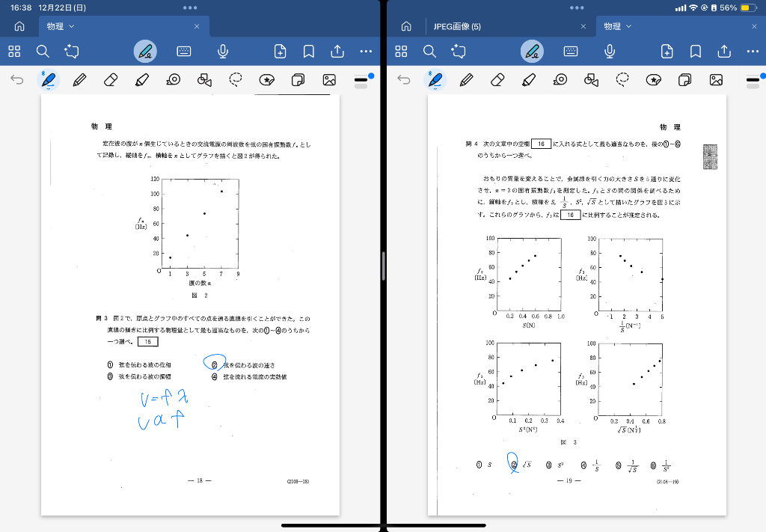Viewport: 766px width, 532px height.
Task: Insert an image in the left pane
Action: (328, 80)
